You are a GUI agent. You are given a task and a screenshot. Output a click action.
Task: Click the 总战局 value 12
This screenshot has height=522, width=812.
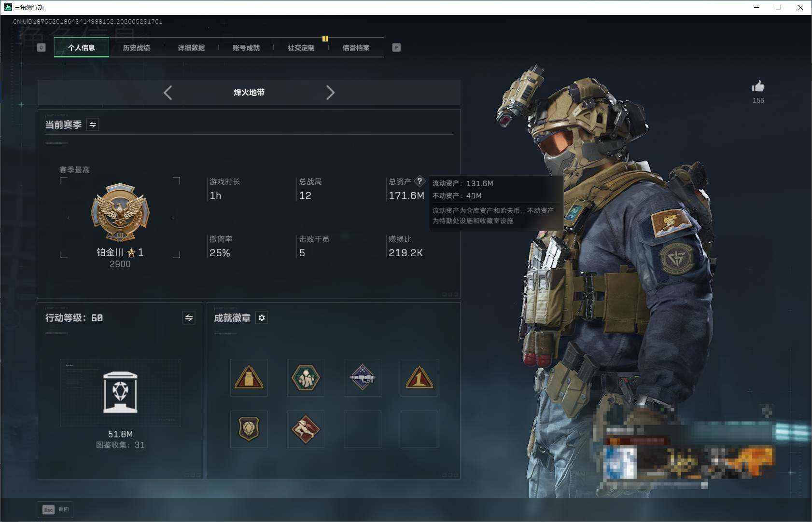click(305, 195)
